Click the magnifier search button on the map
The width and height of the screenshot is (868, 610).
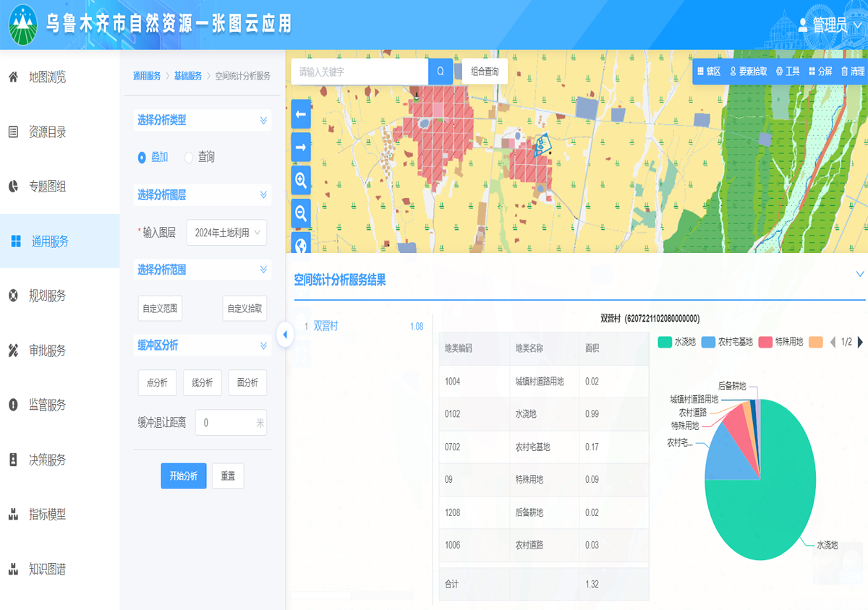coord(441,72)
